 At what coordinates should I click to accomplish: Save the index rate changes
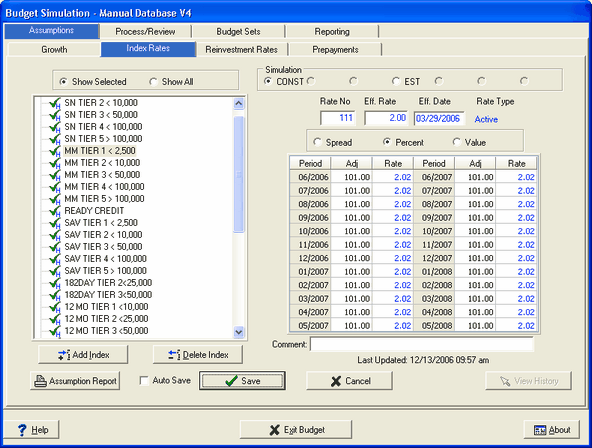pyautogui.click(x=242, y=381)
